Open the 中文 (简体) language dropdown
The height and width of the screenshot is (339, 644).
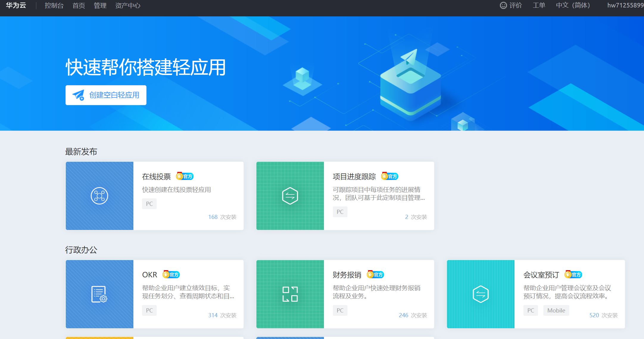tap(573, 5)
